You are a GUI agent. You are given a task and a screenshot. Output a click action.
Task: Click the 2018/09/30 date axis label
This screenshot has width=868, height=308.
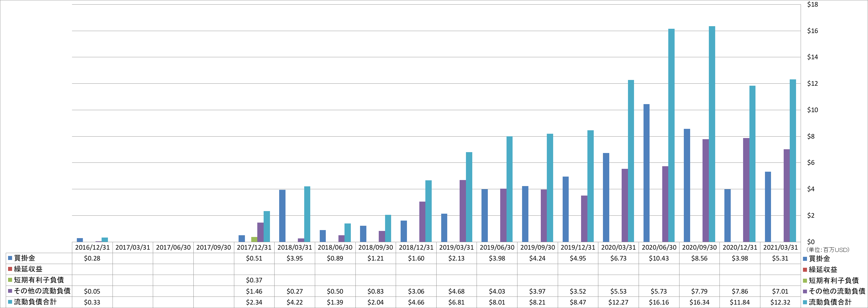376,247
